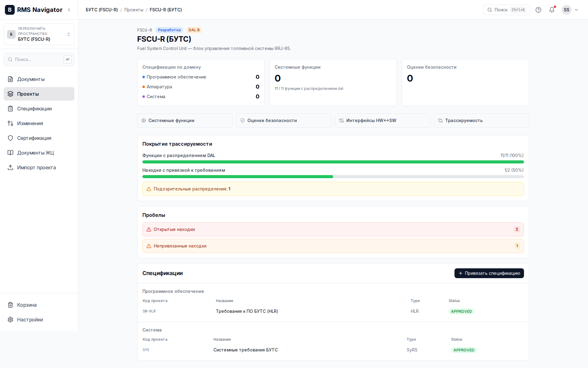Open the Интерфейсы HW↔SW tab button
The width and height of the screenshot is (588, 368).
(x=383, y=121)
